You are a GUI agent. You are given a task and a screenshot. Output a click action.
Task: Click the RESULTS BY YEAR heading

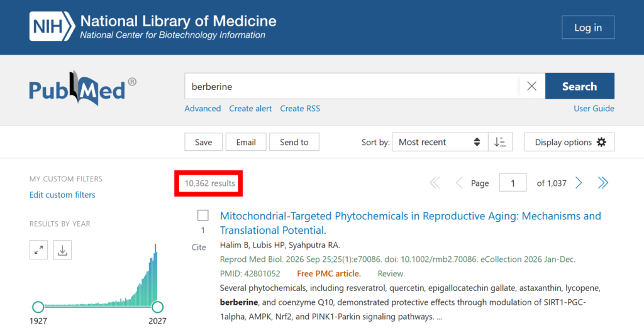click(x=60, y=224)
